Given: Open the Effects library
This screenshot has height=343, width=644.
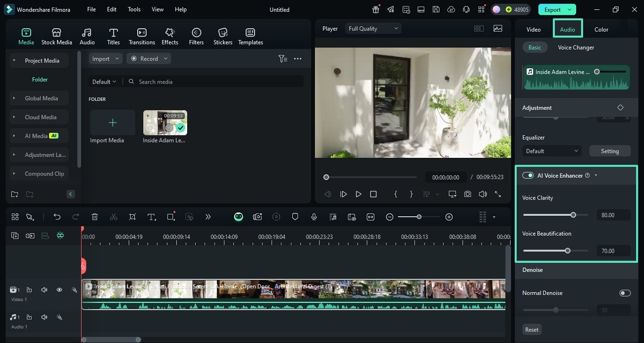Looking at the screenshot, I should tap(170, 37).
